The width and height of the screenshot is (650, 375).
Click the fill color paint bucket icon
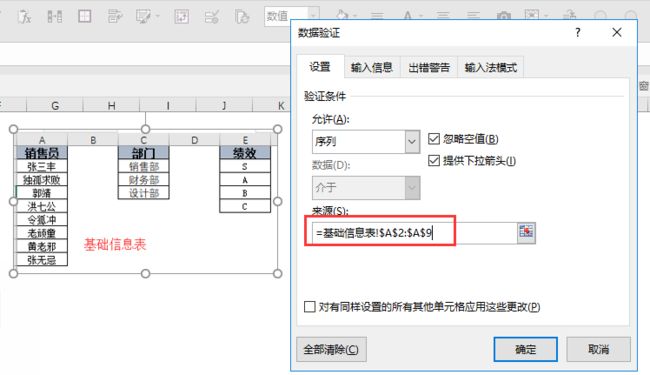[342, 16]
